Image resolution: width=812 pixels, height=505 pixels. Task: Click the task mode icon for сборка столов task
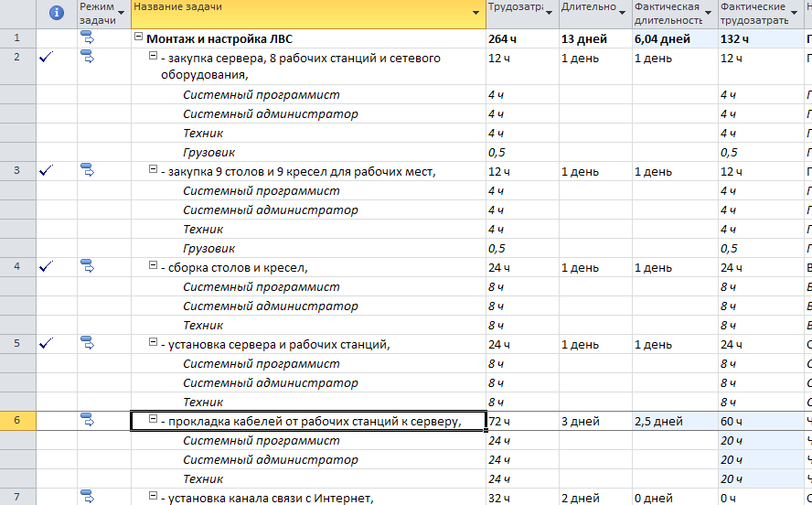[x=88, y=265]
